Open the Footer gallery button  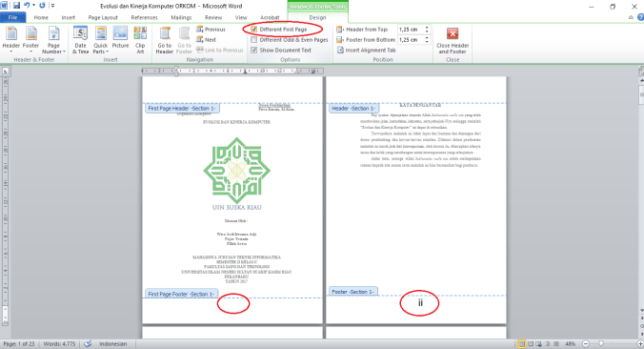point(30,40)
